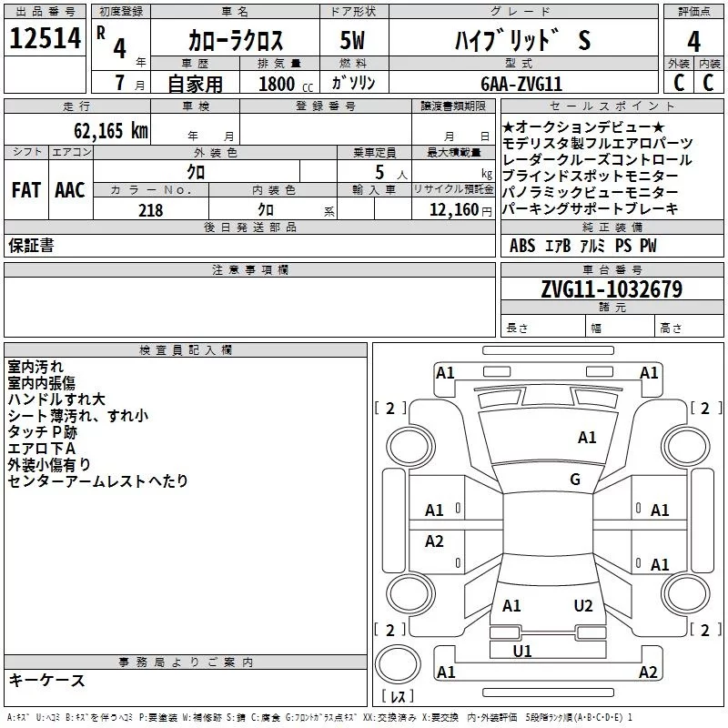Screen dimensions: 728x728
Task: Select the mileage 62,165 km
Action: [x=111, y=131]
